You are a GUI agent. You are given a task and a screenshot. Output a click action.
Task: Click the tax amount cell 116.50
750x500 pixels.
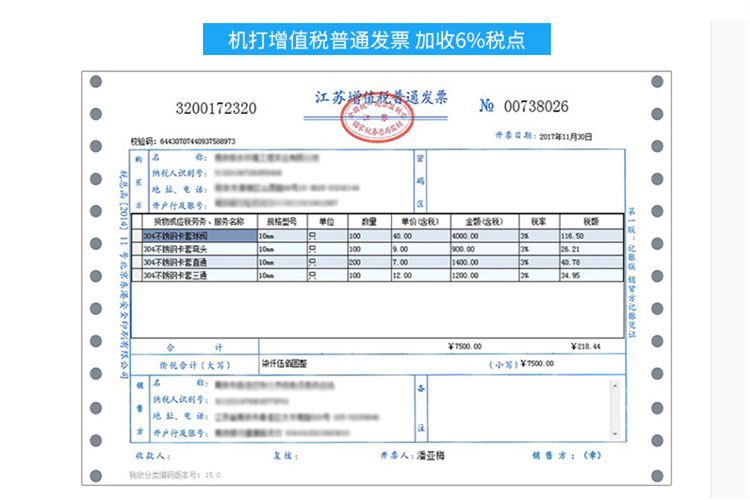pos(591,235)
